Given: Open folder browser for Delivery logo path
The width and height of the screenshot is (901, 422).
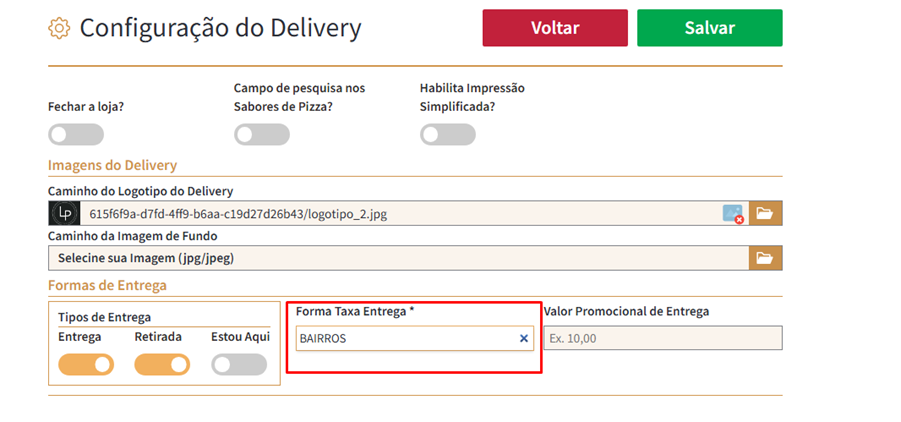Looking at the screenshot, I should tap(765, 213).
